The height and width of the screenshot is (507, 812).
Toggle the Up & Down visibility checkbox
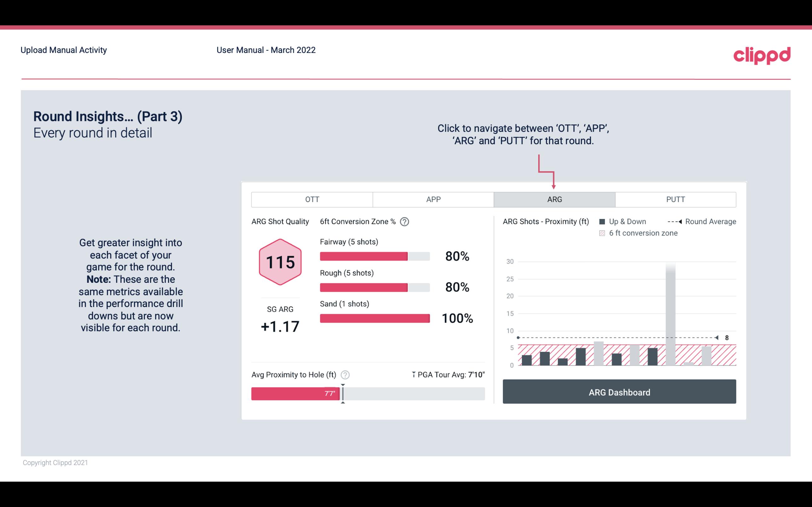click(603, 222)
